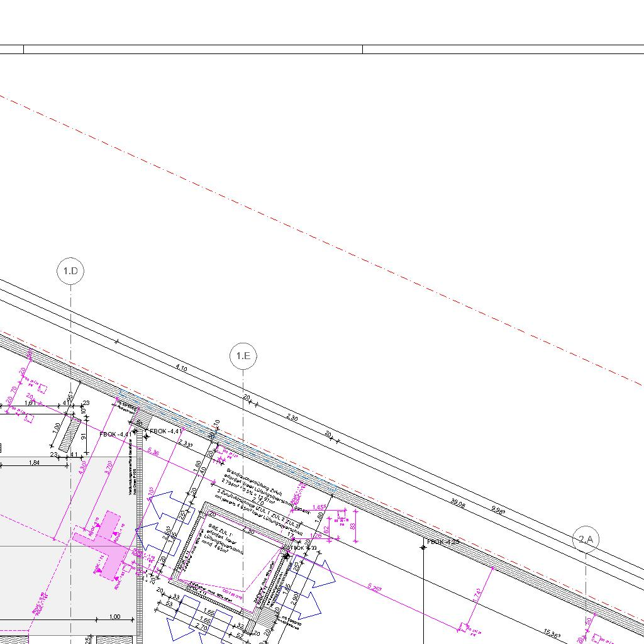Select the 1.E grid axis bubble
The width and height of the screenshot is (644, 644).
pyautogui.click(x=243, y=356)
